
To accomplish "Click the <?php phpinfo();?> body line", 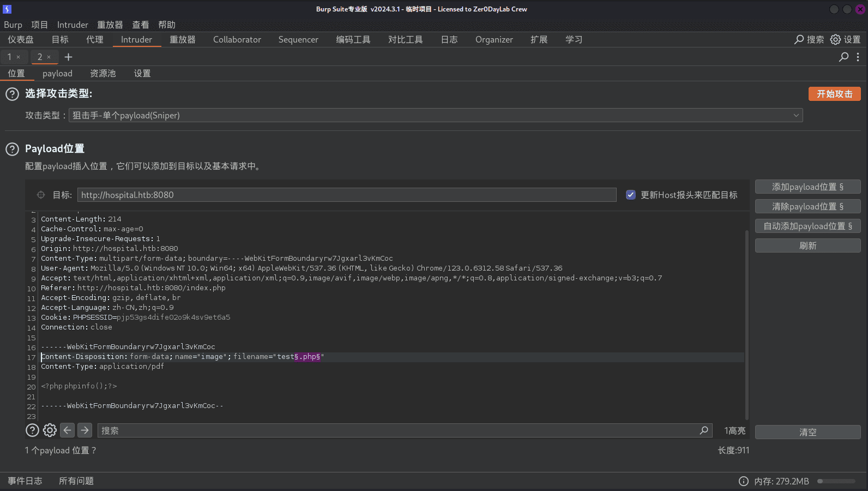I will (x=79, y=386).
